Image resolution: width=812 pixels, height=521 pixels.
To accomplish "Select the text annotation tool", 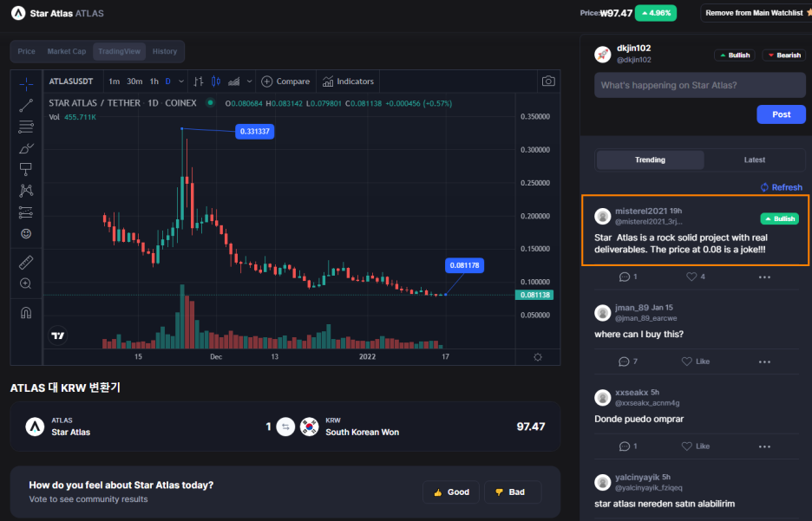I will [x=25, y=169].
